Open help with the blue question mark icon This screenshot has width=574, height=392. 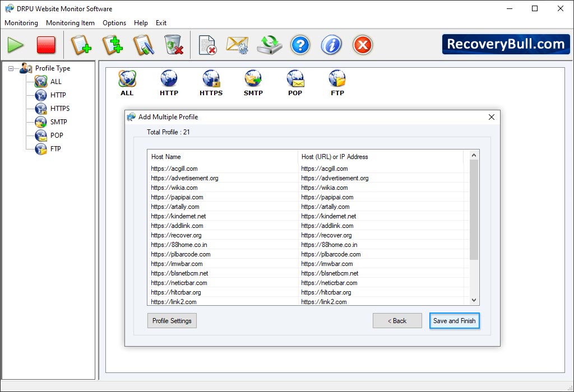[x=300, y=45]
